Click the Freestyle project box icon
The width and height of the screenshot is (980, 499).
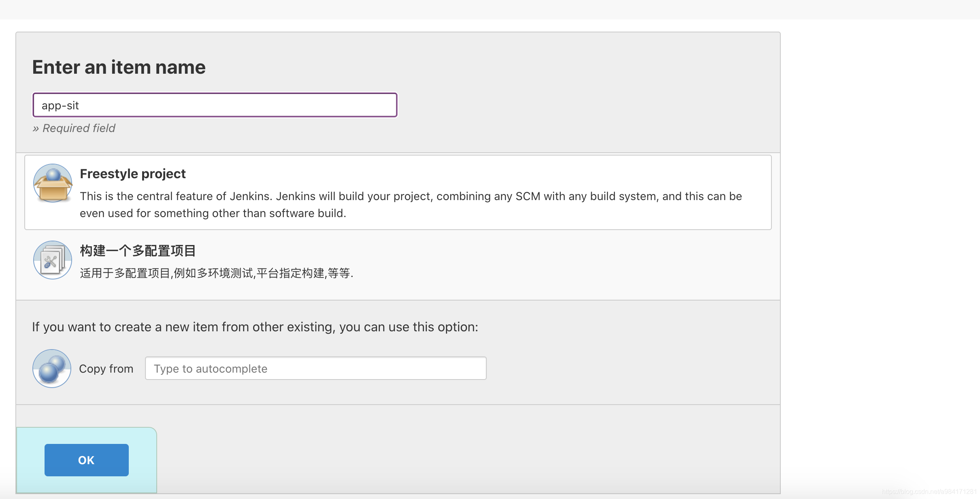(53, 183)
